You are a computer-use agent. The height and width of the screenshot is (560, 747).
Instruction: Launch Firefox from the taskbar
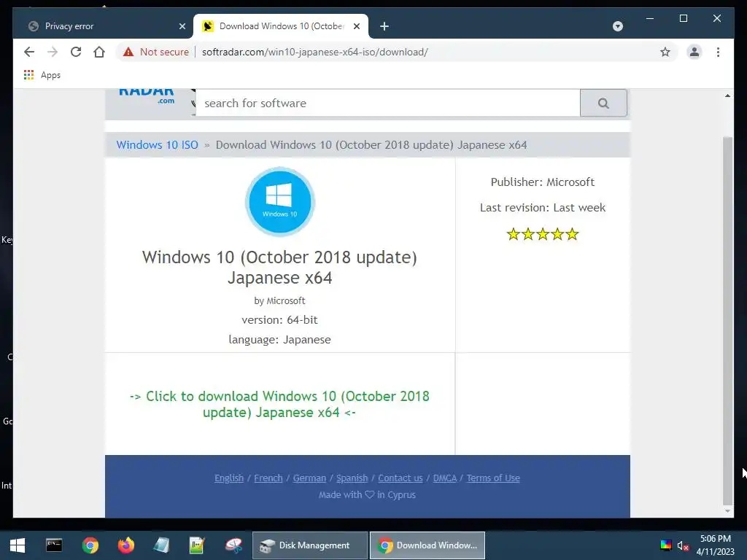point(126,545)
